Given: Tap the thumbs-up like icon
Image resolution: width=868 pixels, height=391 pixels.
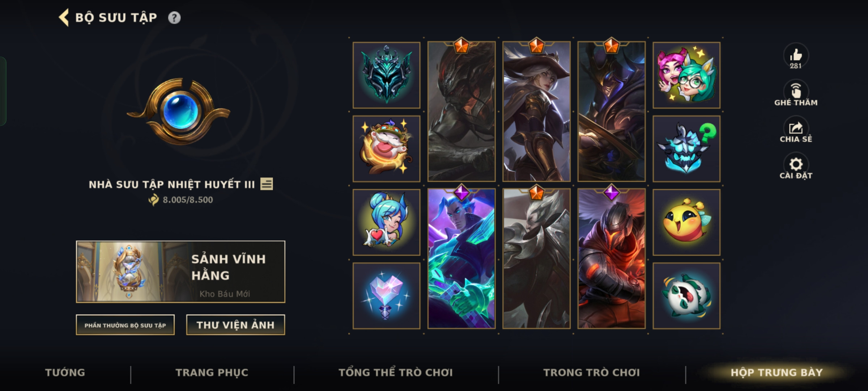Looking at the screenshot, I should click(x=796, y=55).
